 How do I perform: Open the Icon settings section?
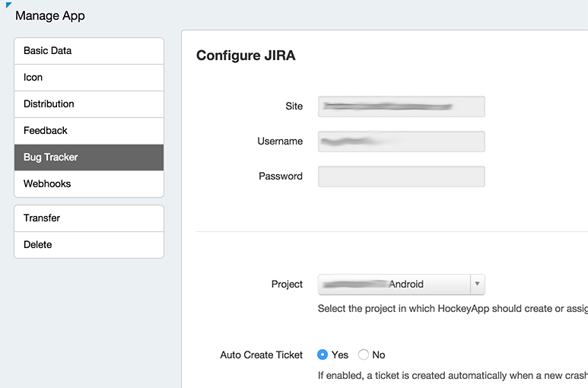coord(89,78)
